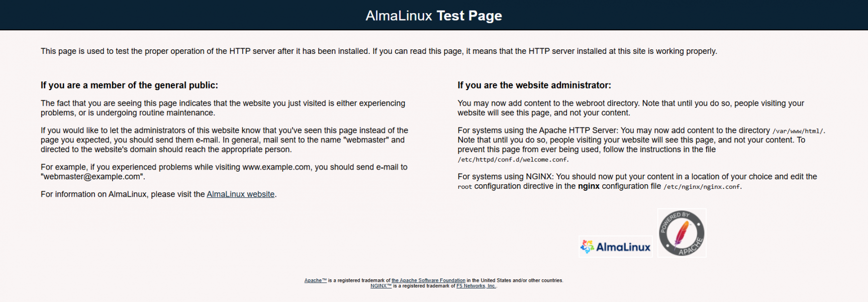The width and height of the screenshot is (868, 302).
Task: Open the F5 Networks, Inc. link
Action: click(476, 286)
